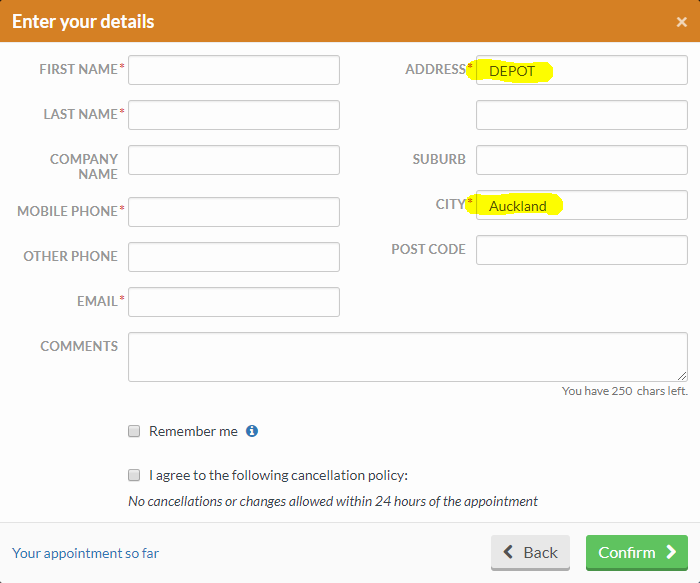Open the Your appointment so far link
This screenshot has width=700, height=583.
(85, 553)
